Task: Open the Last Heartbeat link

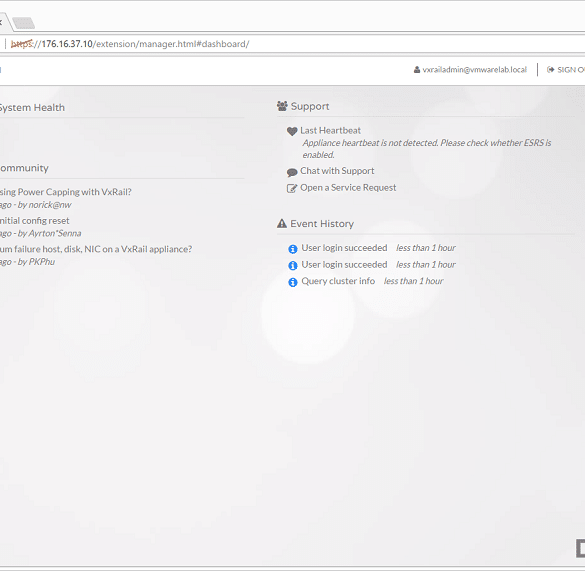Action: (331, 130)
